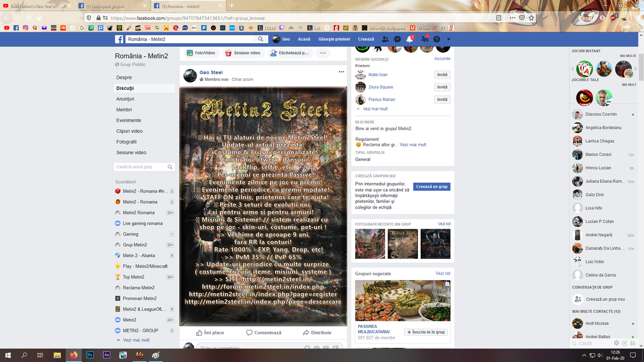This screenshot has width=644, height=362.
Task: Click the more composer options ellipsis button
Action: coord(323,53)
